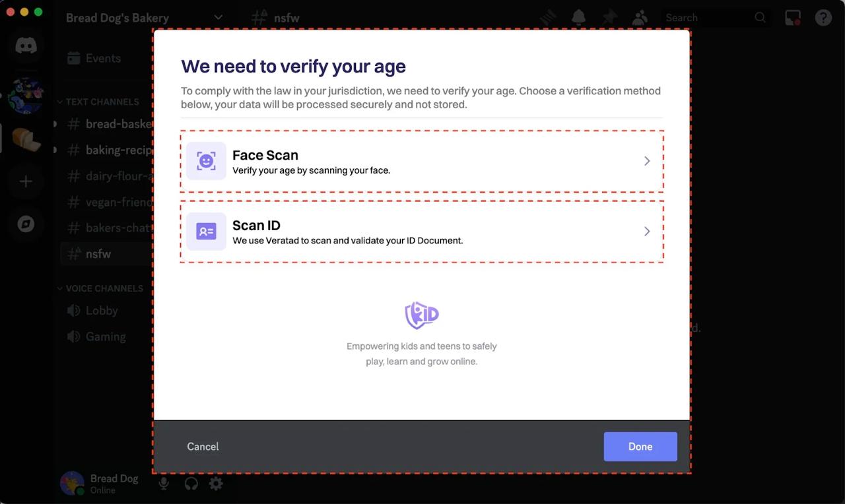Toggle microphone mute in user panel
The height and width of the screenshot is (504, 845).
[164, 484]
